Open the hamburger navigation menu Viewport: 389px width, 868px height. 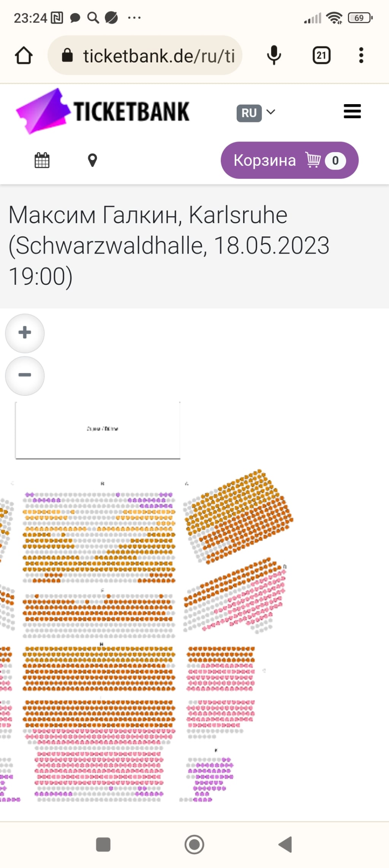(352, 111)
